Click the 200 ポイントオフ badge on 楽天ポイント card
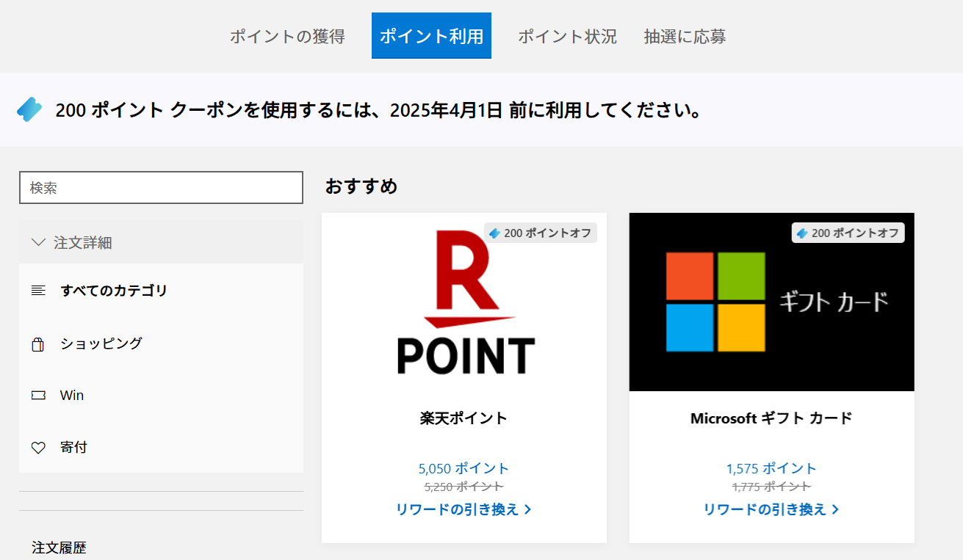This screenshot has width=963, height=560. (541, 233)
